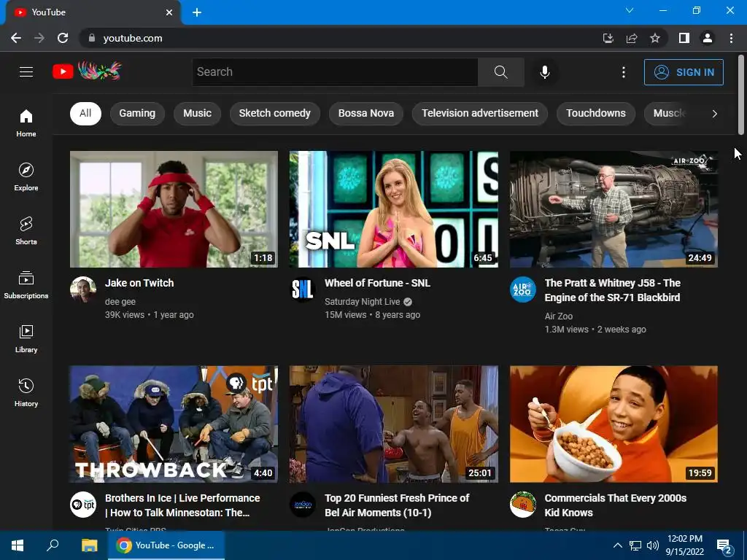Click the dee gee channel avatar
This screenshot has width=747, height=560.
[83, 289]
